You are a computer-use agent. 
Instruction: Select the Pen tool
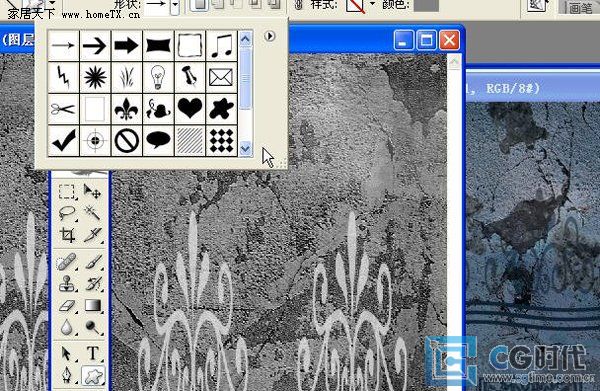[67, 375]
